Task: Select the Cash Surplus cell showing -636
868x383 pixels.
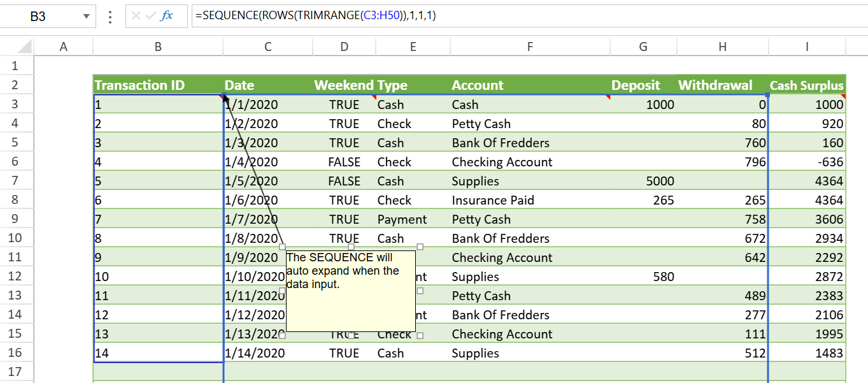Action: (x=807, y=162)
